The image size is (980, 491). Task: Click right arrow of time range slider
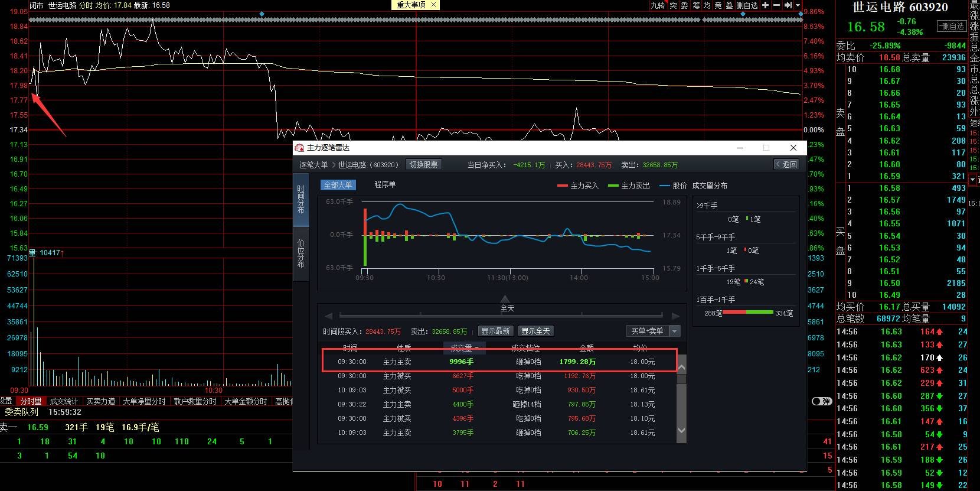(x=676, y=316)
